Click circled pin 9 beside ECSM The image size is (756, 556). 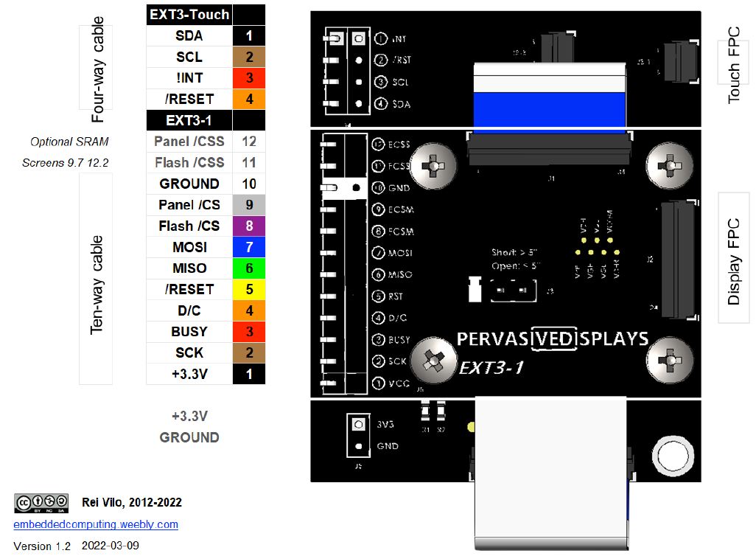(378, 209)
